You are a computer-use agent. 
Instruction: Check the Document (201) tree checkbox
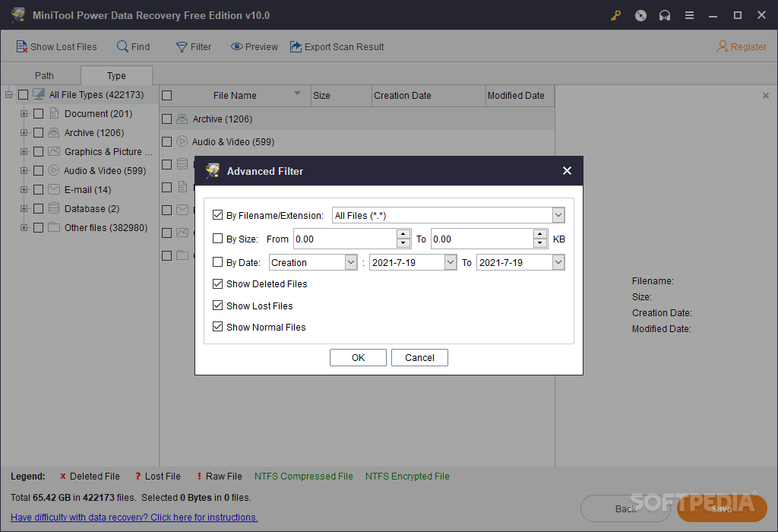click(x=38, y=114)
